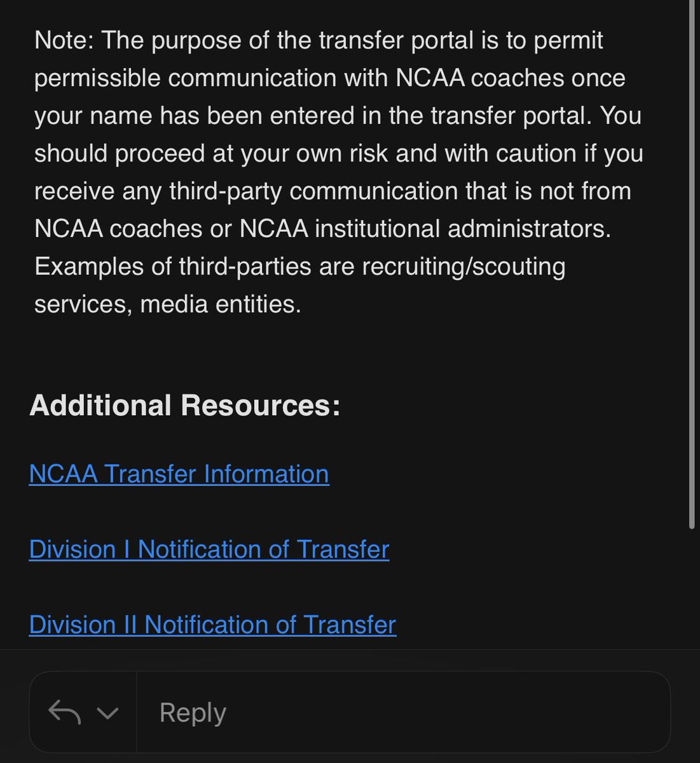Expand reply options chevron next to arrow

point(107,713)
